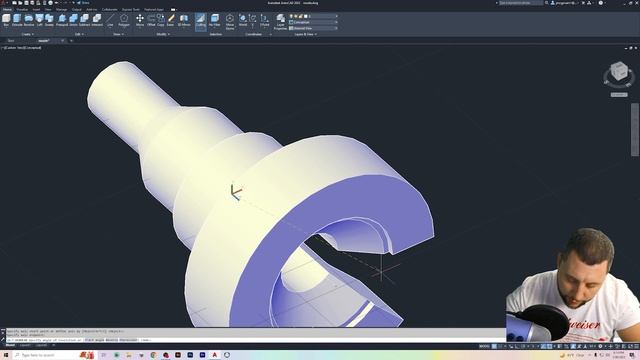
Task: Toggle the Culling selection button
Action: [x=200, y=21]
